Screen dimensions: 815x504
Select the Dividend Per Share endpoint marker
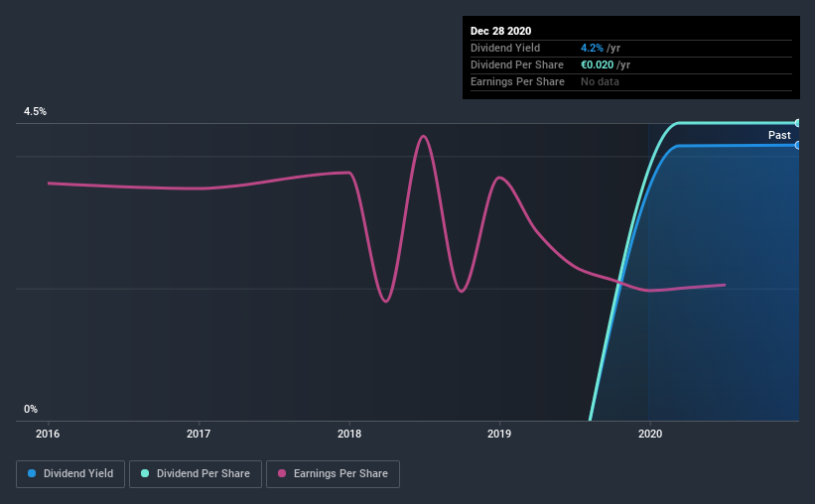(x=797, y=123)
